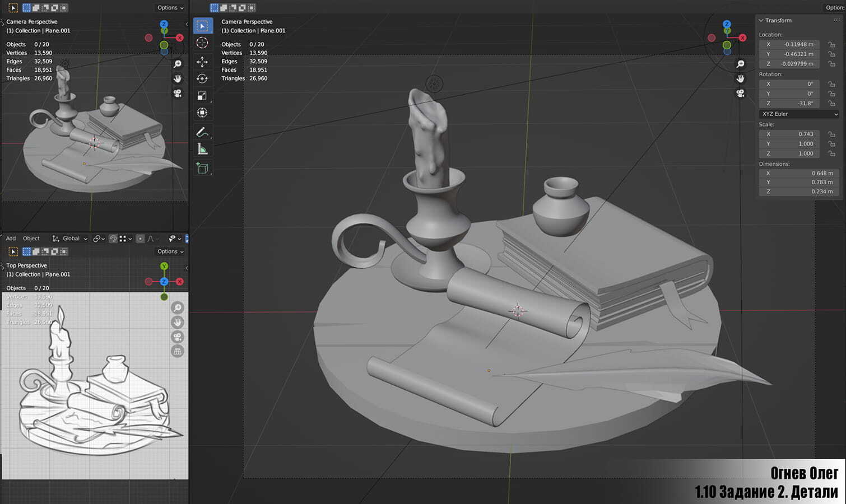Image resolution: width=846 pixels, height=504 pixels.
Task: Click the Scale X value field
Action: (790, 134)
